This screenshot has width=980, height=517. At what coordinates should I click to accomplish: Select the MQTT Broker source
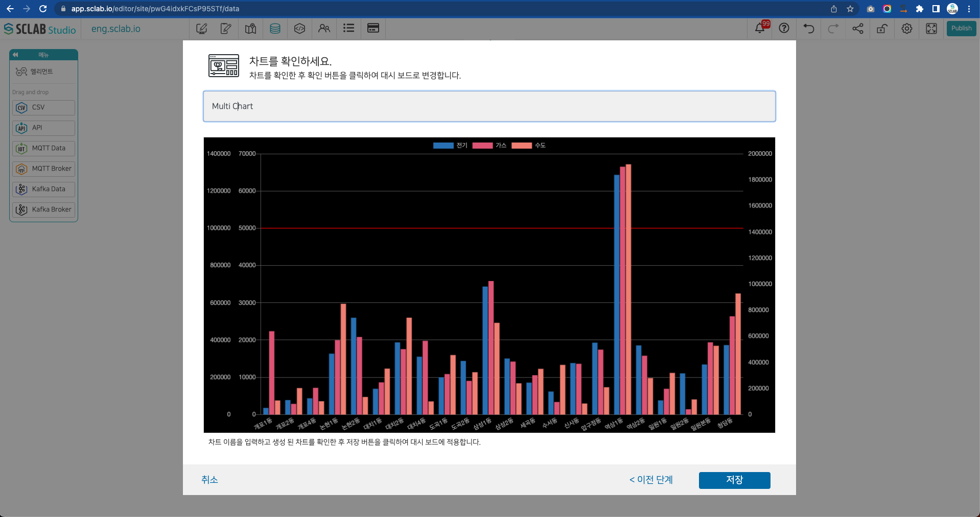[43, 169]
